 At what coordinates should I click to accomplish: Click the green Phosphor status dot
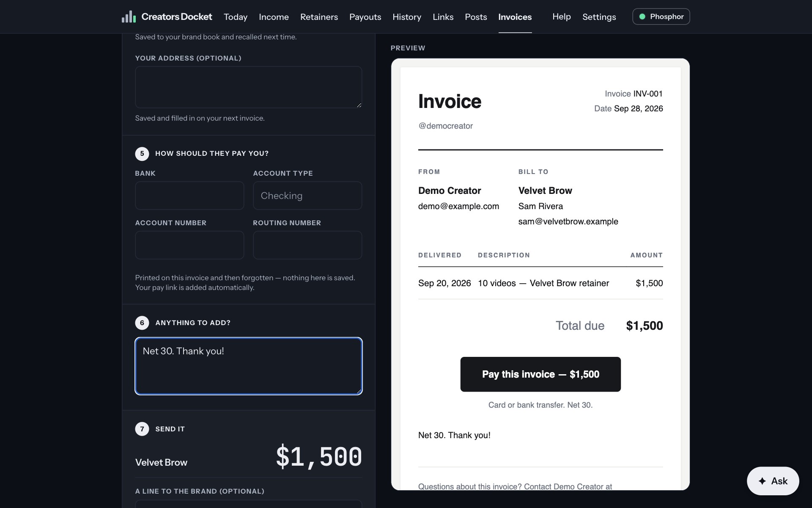tap(642, 17)
